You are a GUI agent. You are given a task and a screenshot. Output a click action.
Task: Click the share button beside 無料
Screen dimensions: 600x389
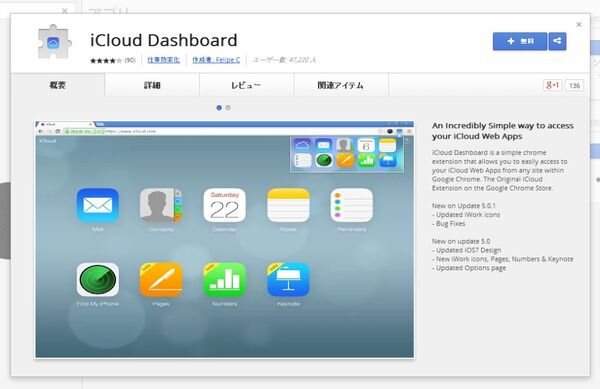point(557,41)
